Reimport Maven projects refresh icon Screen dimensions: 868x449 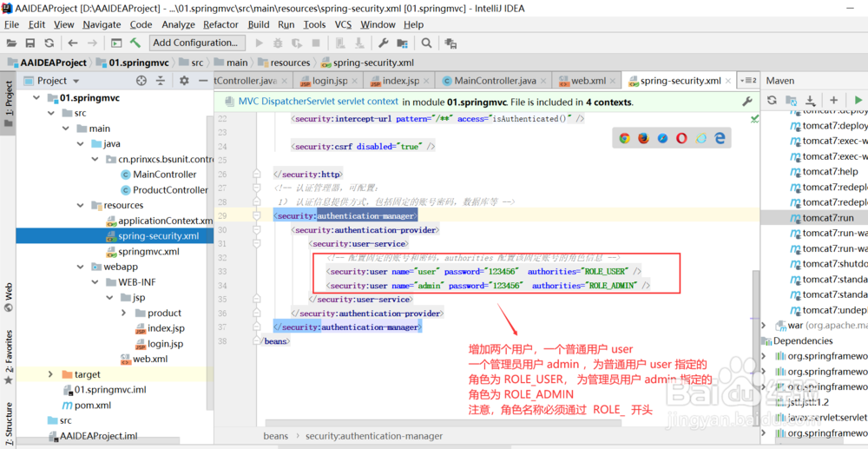pyautogui.click(x=773, y=100)
